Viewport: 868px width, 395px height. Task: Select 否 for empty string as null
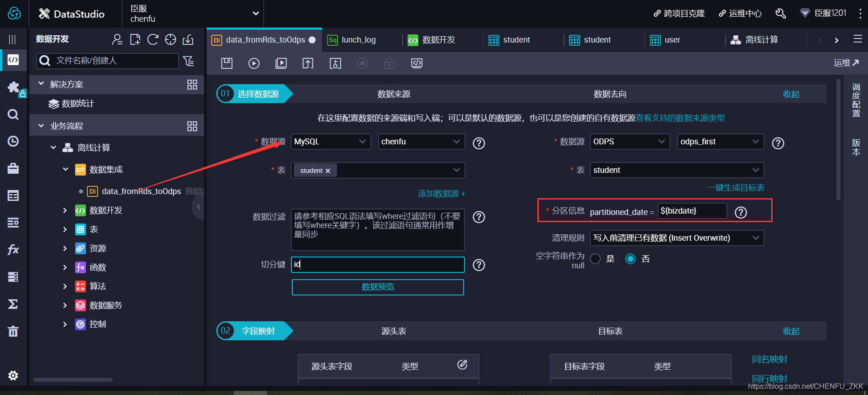point(630,259)
